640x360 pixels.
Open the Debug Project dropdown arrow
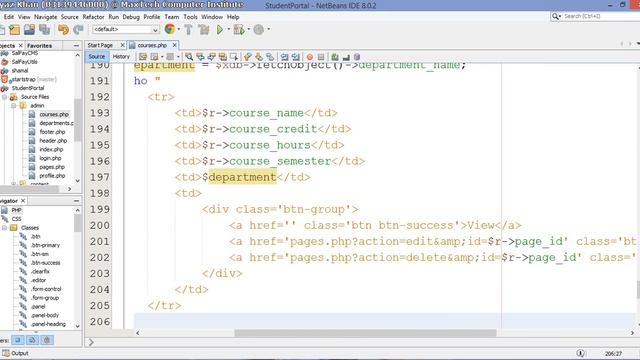(x=248, y=29)
